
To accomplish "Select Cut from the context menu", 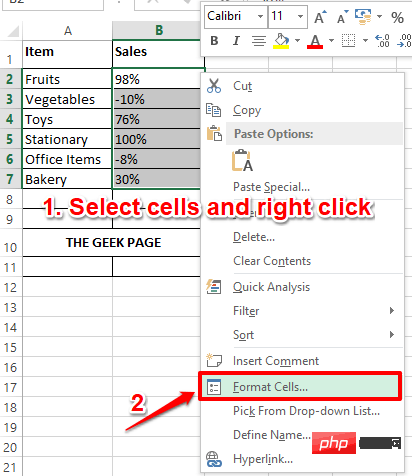I will (242, 86).
